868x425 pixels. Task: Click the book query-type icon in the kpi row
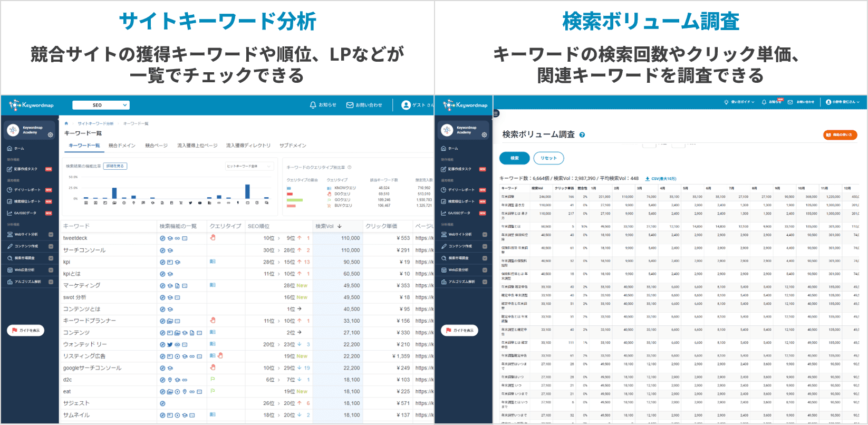click(213, 262)
